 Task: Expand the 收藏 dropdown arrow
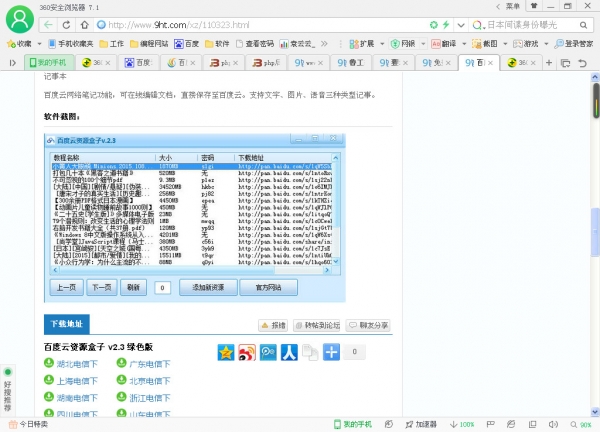39,44
